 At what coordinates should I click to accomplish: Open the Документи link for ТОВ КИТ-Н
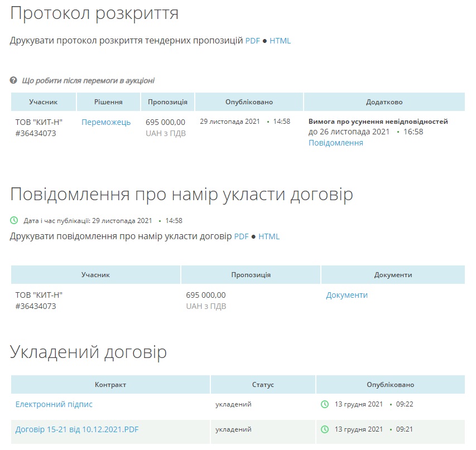347,295
